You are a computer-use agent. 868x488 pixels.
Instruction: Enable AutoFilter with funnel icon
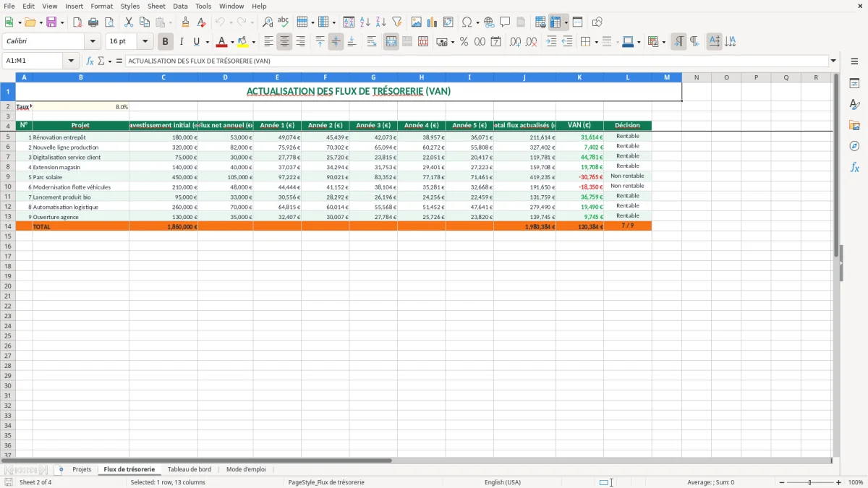tap(397, 22)
